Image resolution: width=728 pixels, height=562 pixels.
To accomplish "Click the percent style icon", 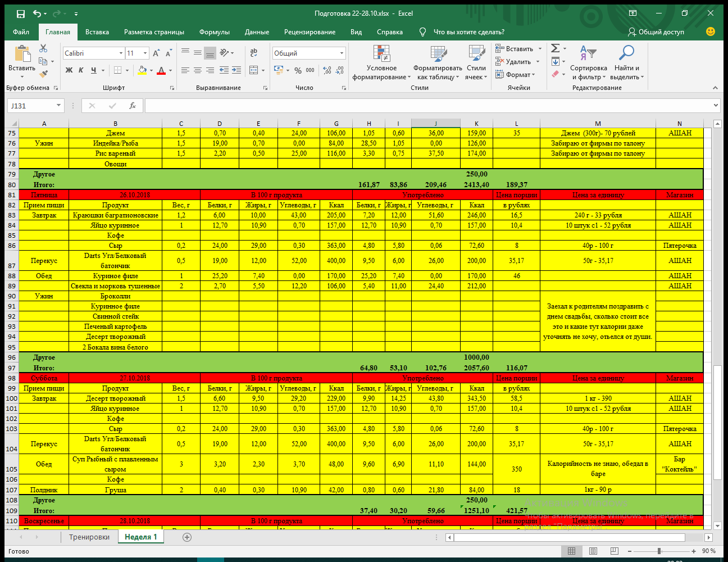I will [x=298, y=70].
